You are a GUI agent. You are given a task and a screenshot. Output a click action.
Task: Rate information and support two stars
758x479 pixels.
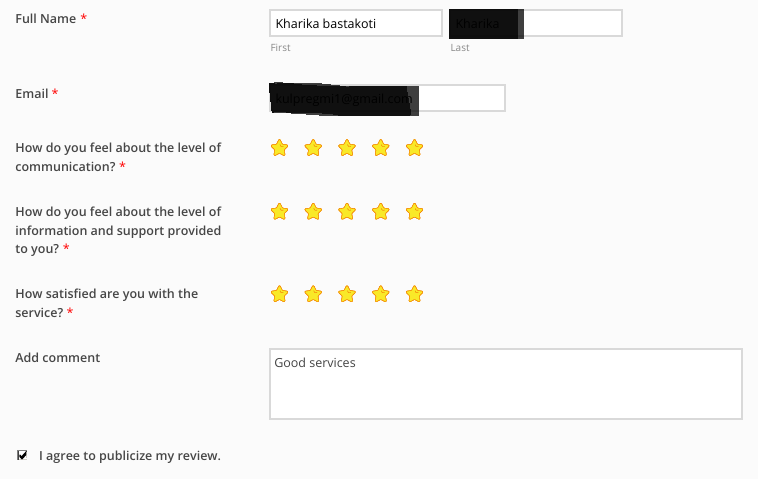coord(313,212)
